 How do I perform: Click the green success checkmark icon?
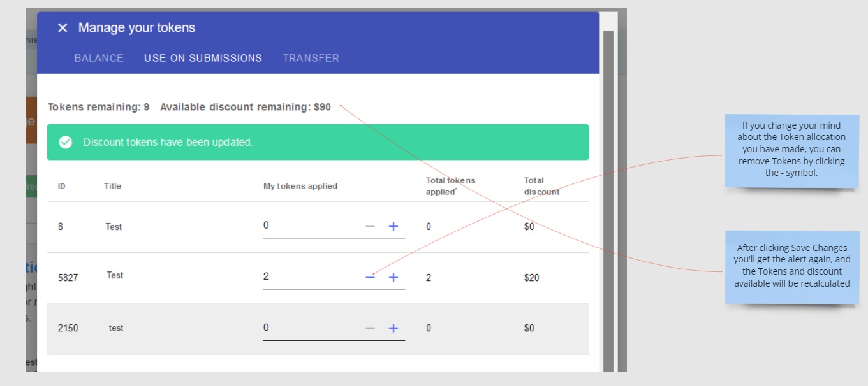pyautogui.click(x=65, y=142)
